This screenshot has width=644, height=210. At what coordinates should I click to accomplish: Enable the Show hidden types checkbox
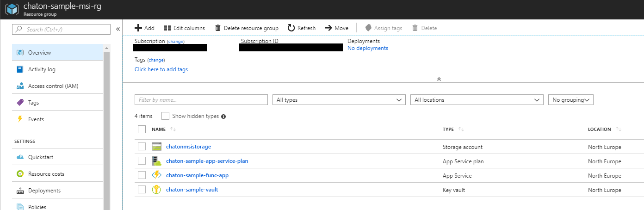pyautogui.click(x=165, y=116)
